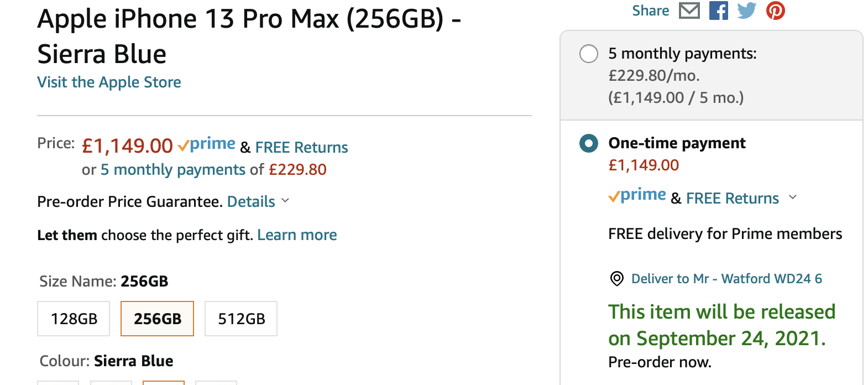Expand the FREE Returns chevron in the payment box
Viewport: 868px width, 385px height.
[x=793, y=197]
